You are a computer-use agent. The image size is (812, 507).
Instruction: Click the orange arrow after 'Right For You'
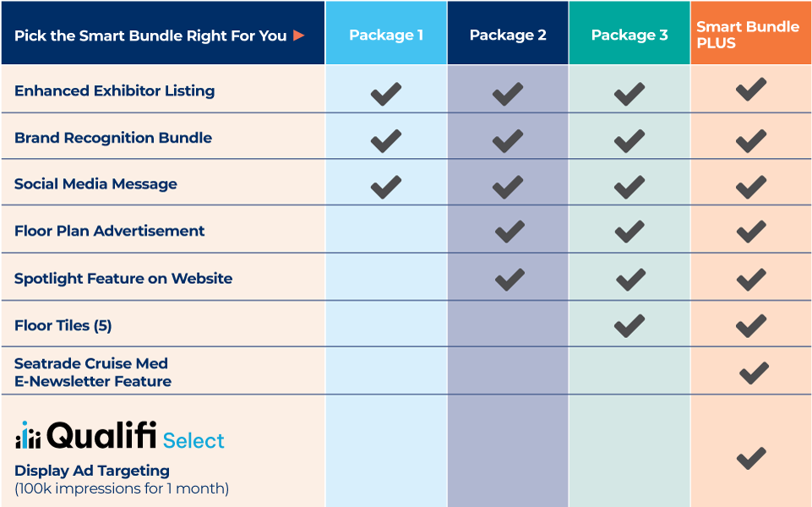pos(299,35)
